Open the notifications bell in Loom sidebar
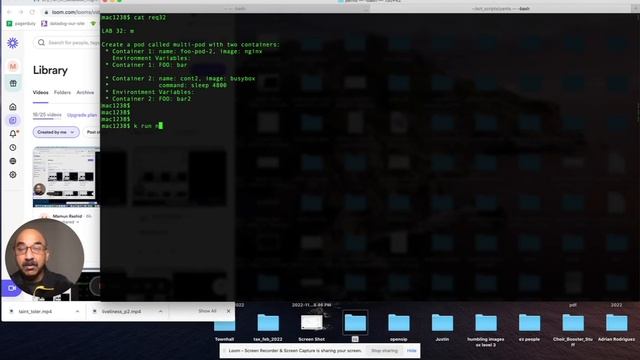This screenshot has width=640, height=360. pos(13,133)
